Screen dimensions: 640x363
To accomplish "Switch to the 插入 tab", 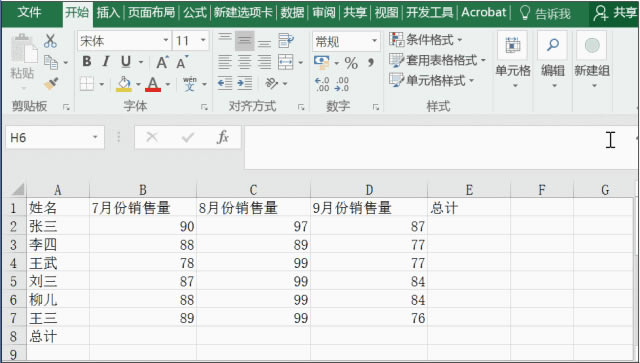I will (x=108, y=13).
